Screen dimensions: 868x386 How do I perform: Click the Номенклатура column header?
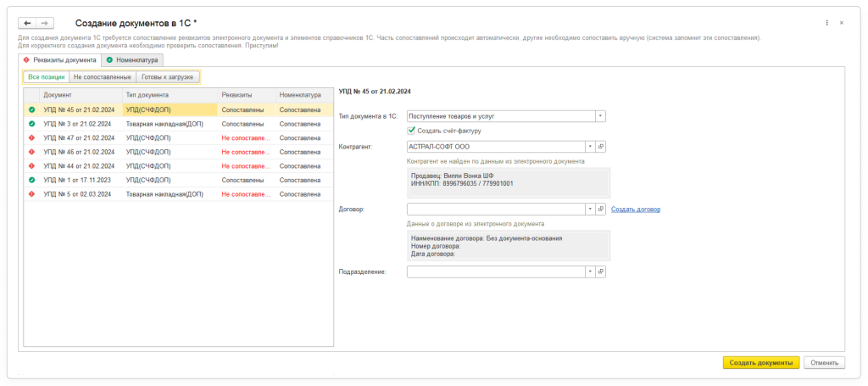pyautogui.click(x=304, y=95)
